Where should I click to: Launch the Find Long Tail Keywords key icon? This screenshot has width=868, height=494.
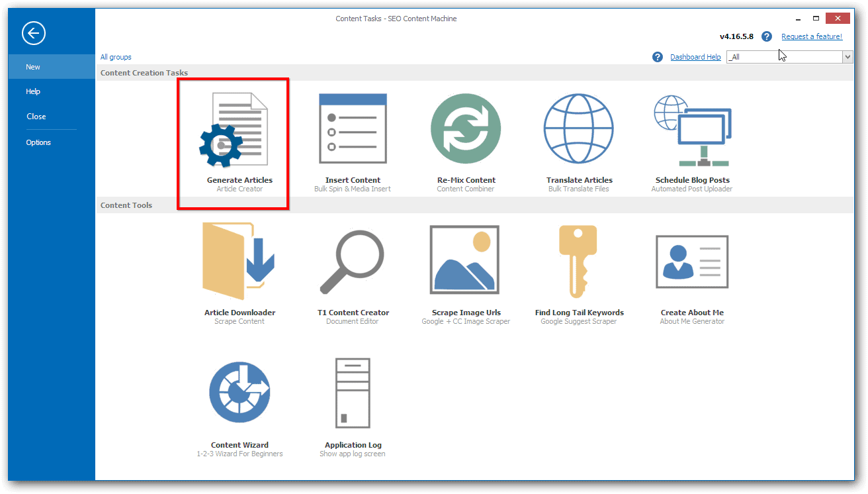point(578,262)
